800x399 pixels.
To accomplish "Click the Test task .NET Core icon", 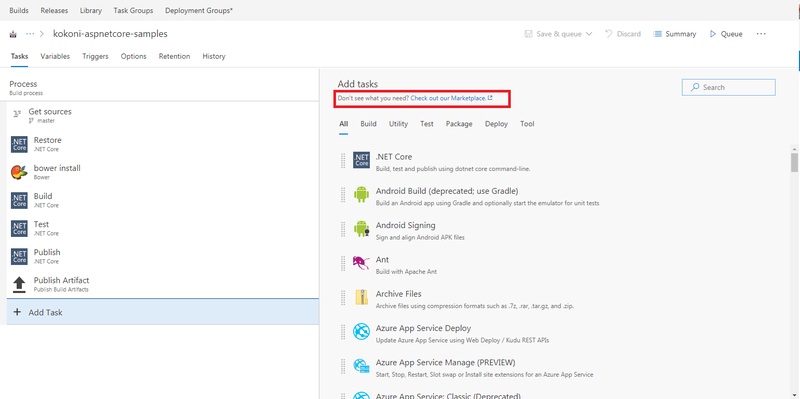I will tap(19, 229).
